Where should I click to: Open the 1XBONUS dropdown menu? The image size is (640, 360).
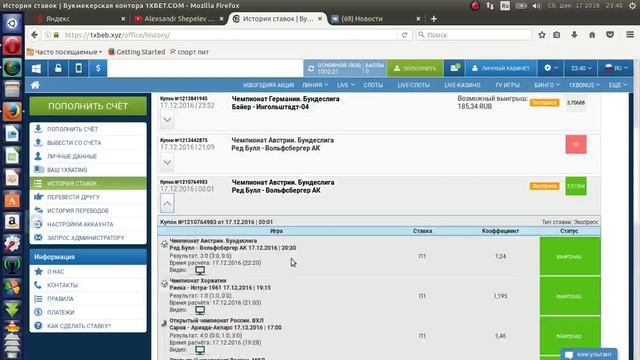coord(584,85)
